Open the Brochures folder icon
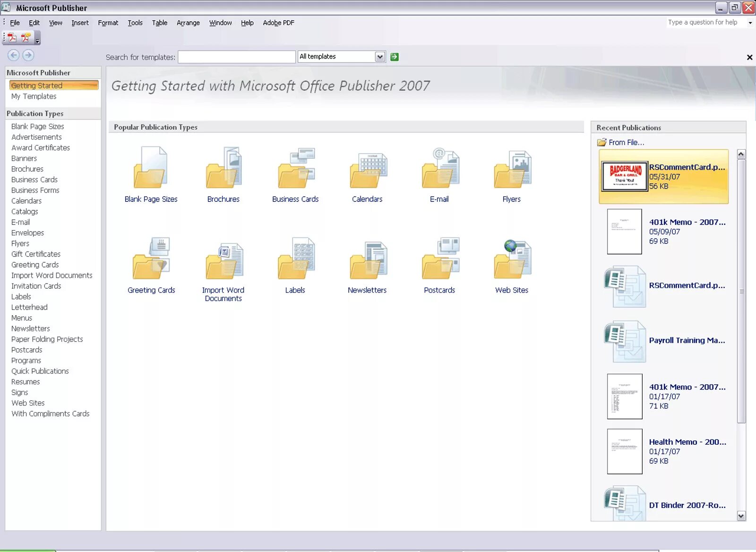756x552 pixels. (x=223, y=167)
